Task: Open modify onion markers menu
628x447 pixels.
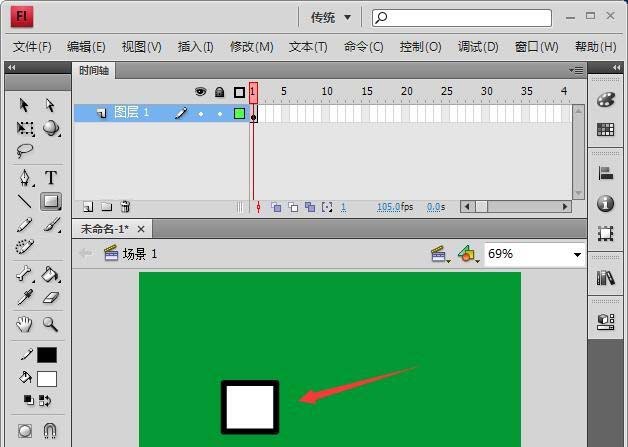Action: 327,207
